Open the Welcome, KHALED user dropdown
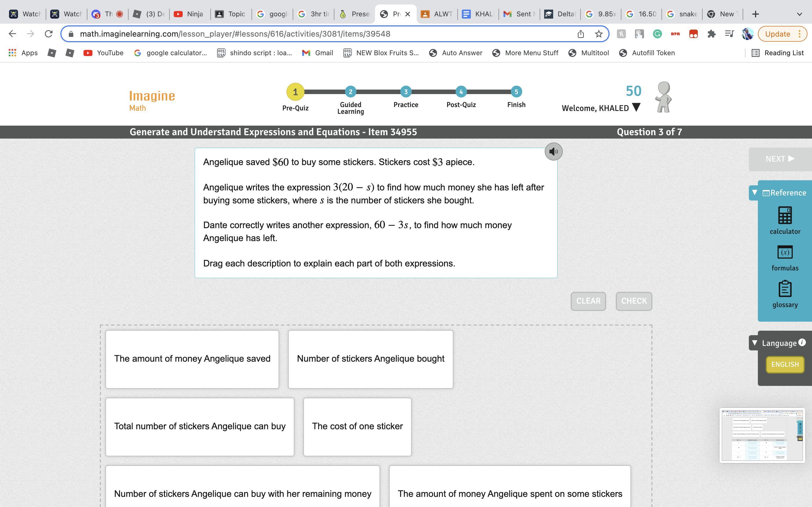This screenshot has height=507, width=812. [636, 107]
